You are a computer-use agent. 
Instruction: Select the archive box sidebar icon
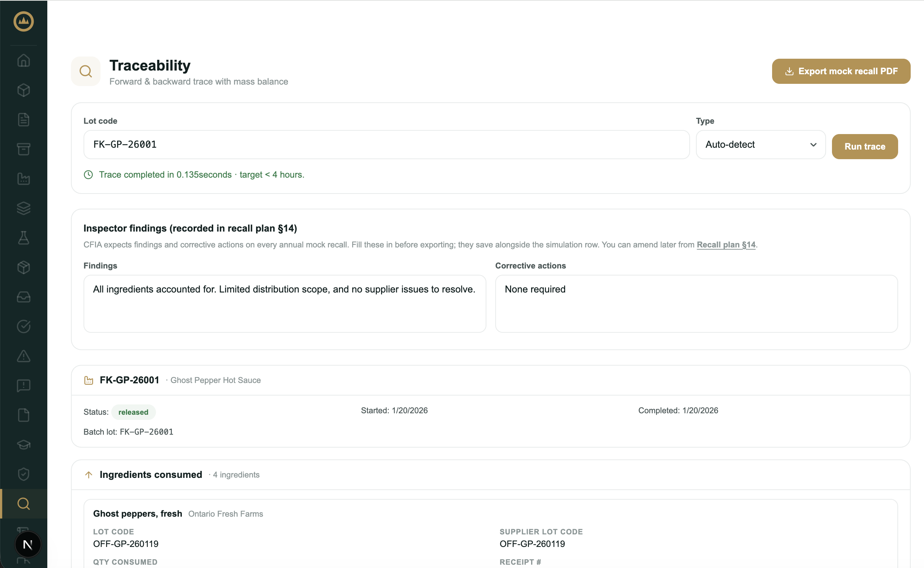click(24, 149)
